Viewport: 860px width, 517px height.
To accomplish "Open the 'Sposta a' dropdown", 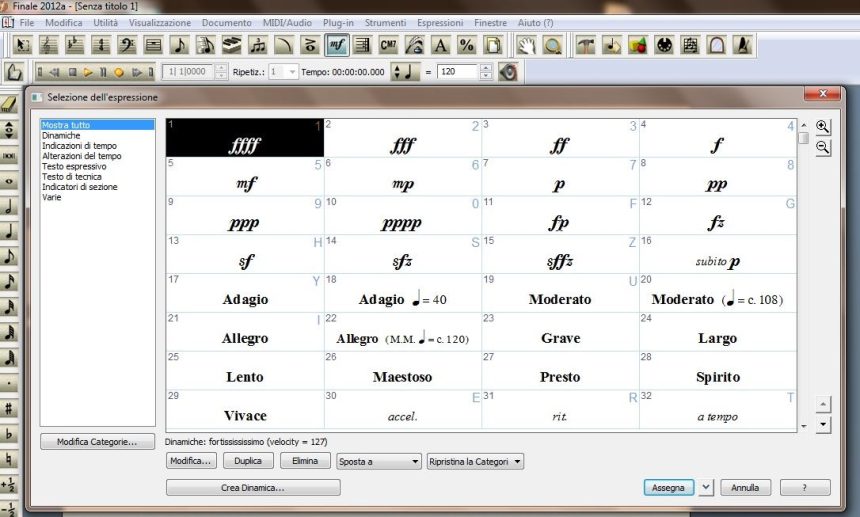I will pyautogui.click(x=378, y=461).
